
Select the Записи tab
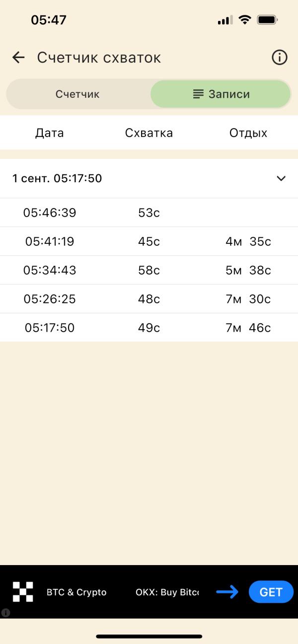(221, 94)
